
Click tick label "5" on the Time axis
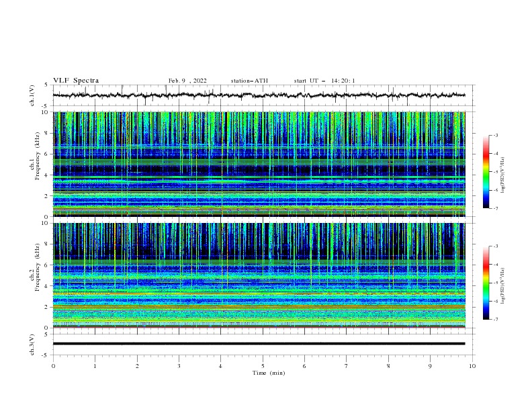[x=263, y=366]
